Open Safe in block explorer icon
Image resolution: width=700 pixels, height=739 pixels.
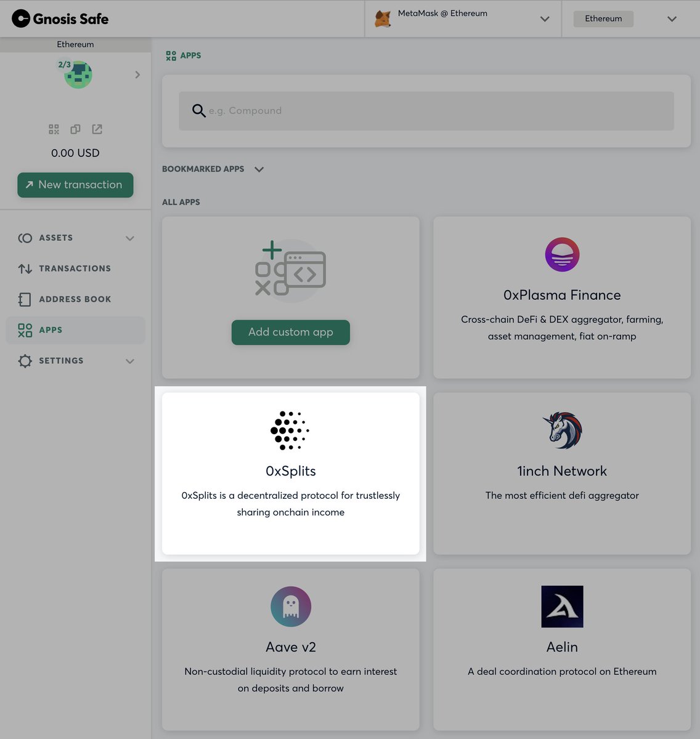point(97,129)
